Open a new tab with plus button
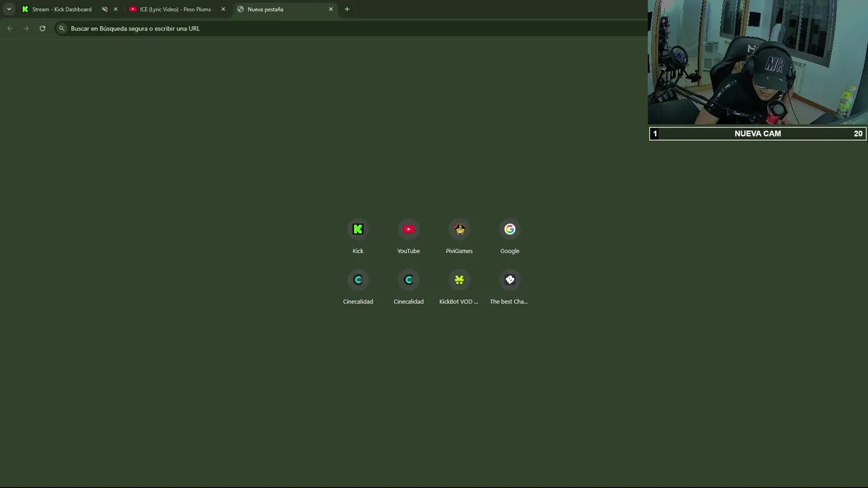Viewport: 868px width, 488px height. coord(347,9)
